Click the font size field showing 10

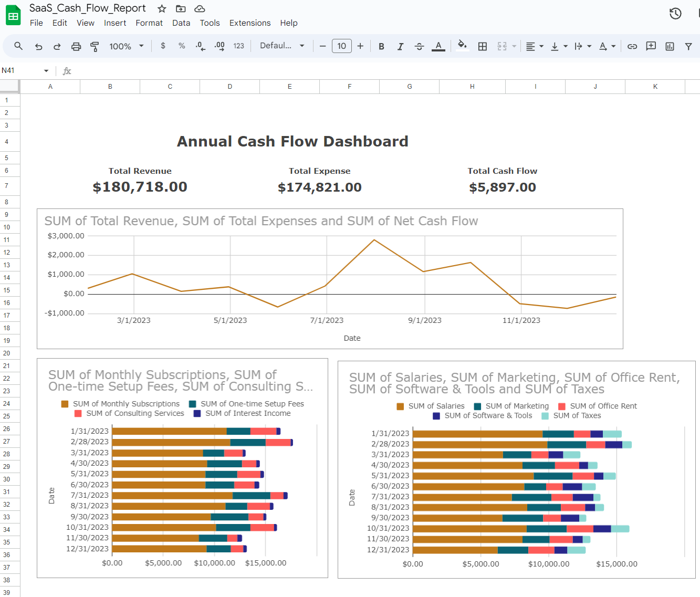[x=342, y=46]
